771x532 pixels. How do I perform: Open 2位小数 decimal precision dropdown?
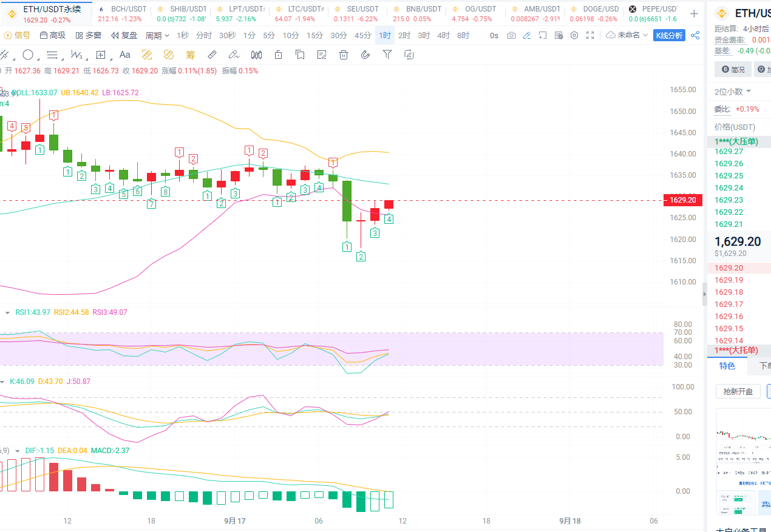pos(733,92)
